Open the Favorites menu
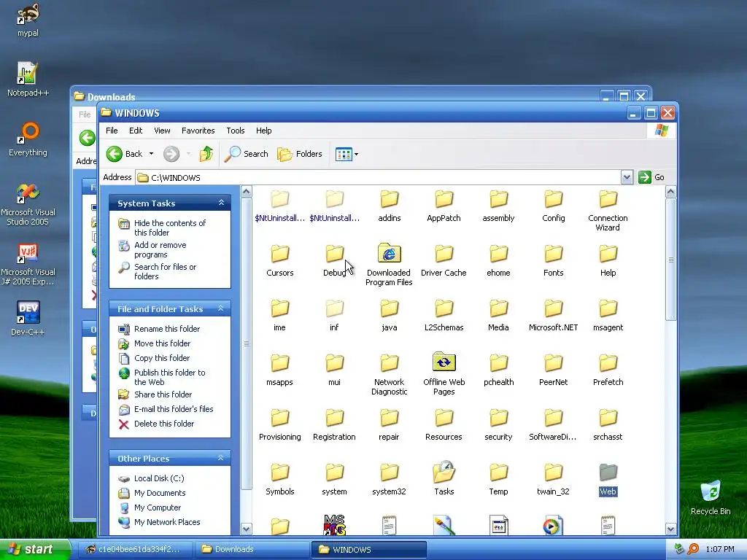 click(x=198, y=131)
